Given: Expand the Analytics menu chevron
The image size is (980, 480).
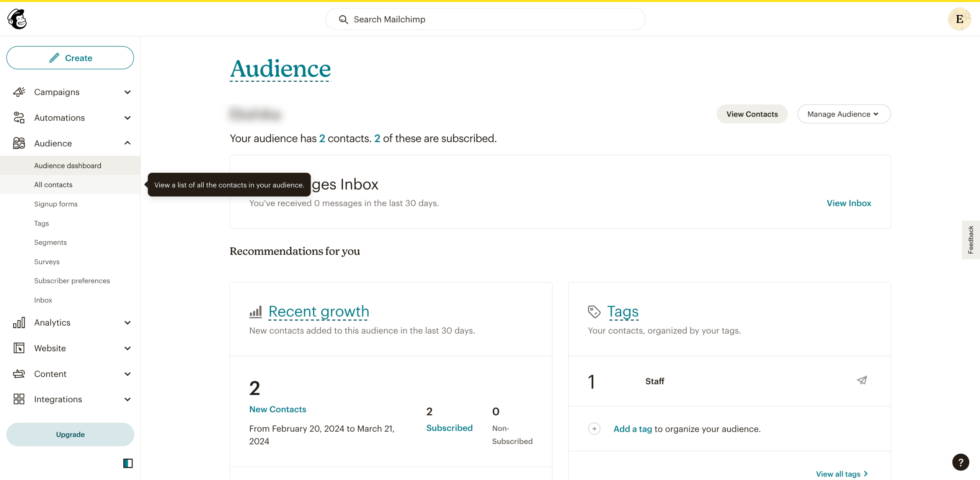Looking at the screenshot, I should [127, 323].
